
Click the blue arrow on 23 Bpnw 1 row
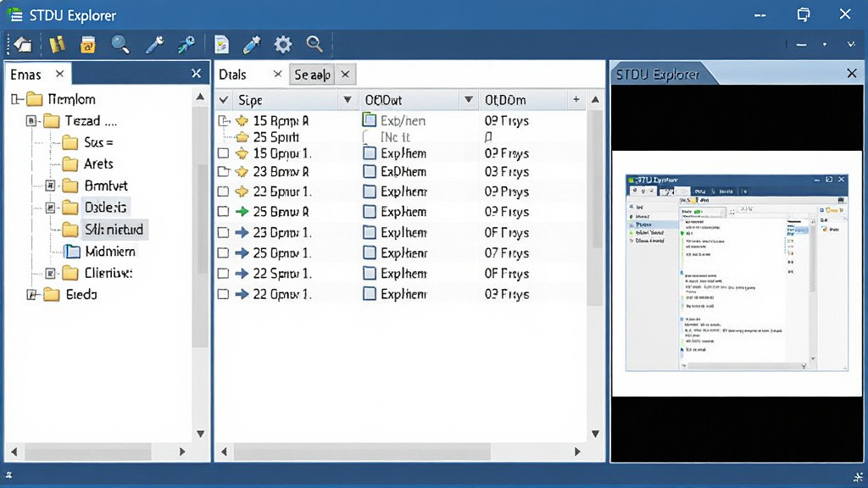coord(242,232)
